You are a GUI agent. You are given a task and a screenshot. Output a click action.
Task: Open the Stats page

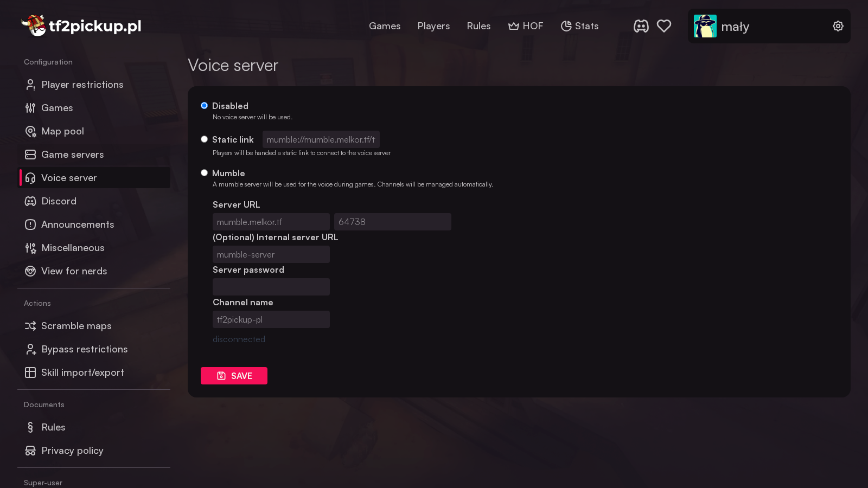(x=579, y=25)
